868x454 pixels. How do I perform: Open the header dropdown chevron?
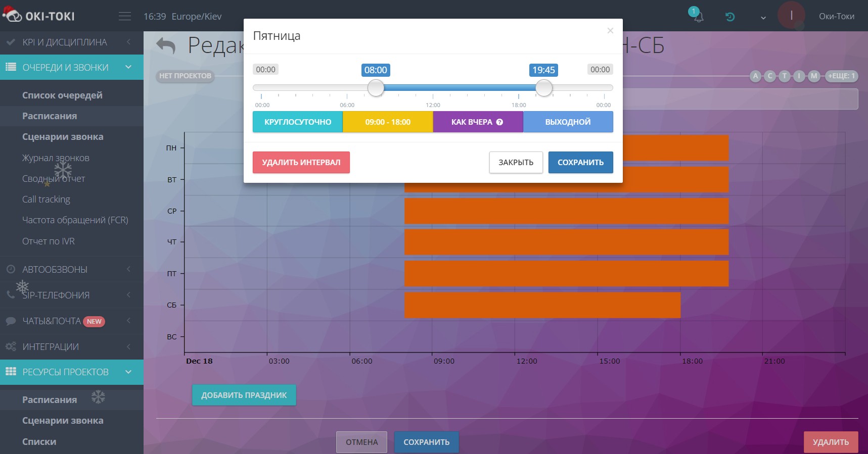(x=763, y=18)
